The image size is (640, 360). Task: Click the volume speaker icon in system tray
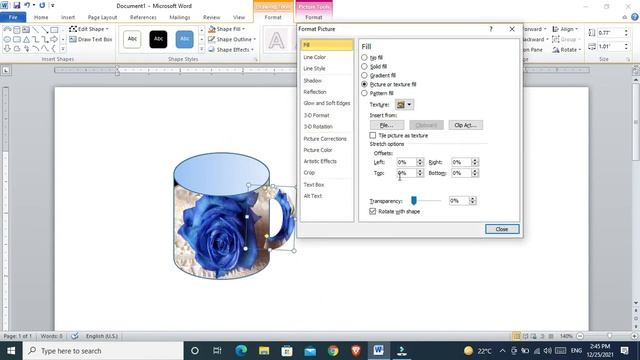[x=547, y=351]
